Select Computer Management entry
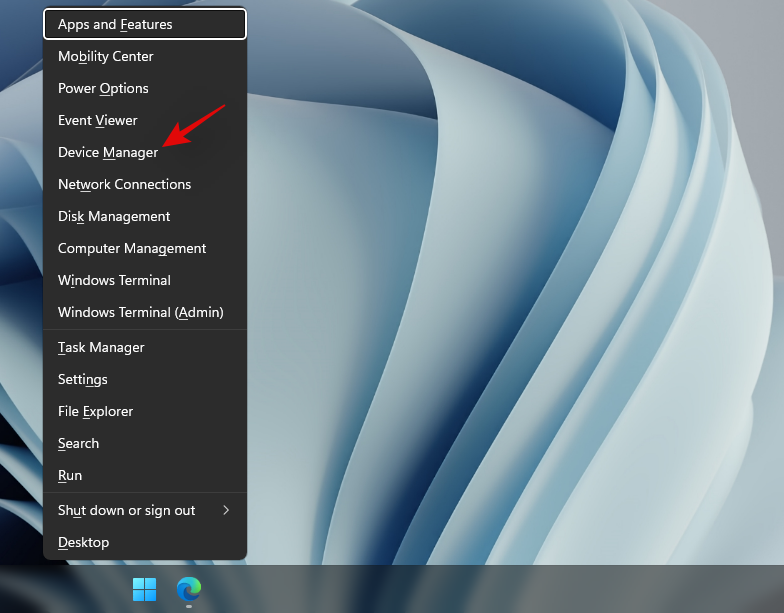Screen dimensions: 784x613 [145, 248]
